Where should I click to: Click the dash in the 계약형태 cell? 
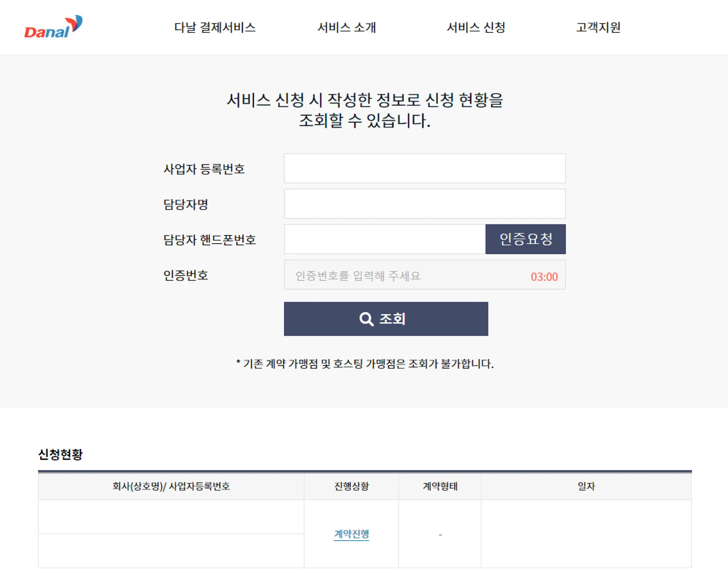(x=440, y=534)
